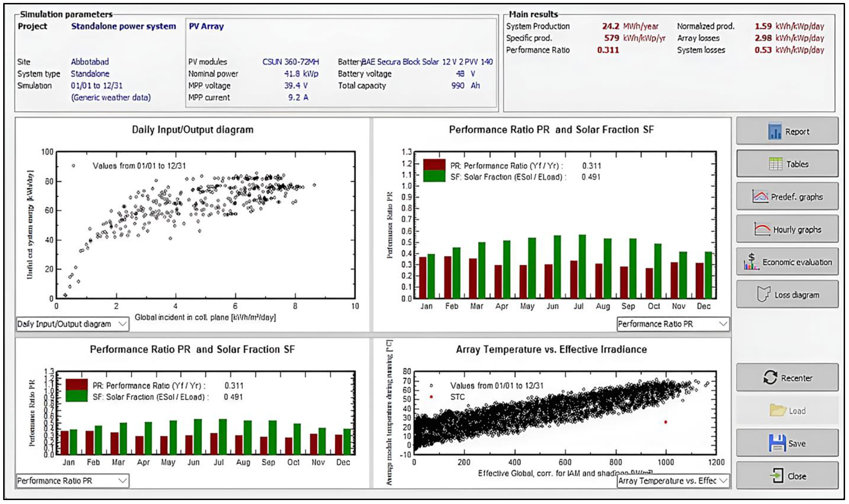Open the Tables button label
This screenshot has width=849, height=504.
[797, 164]
